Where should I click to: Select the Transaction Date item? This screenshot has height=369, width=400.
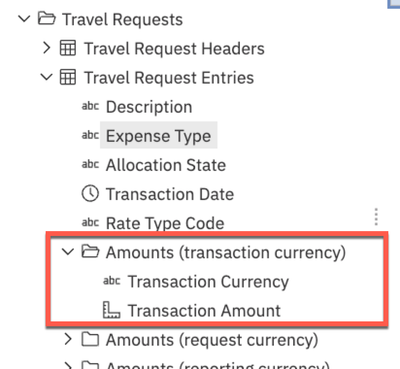point(170,194)
